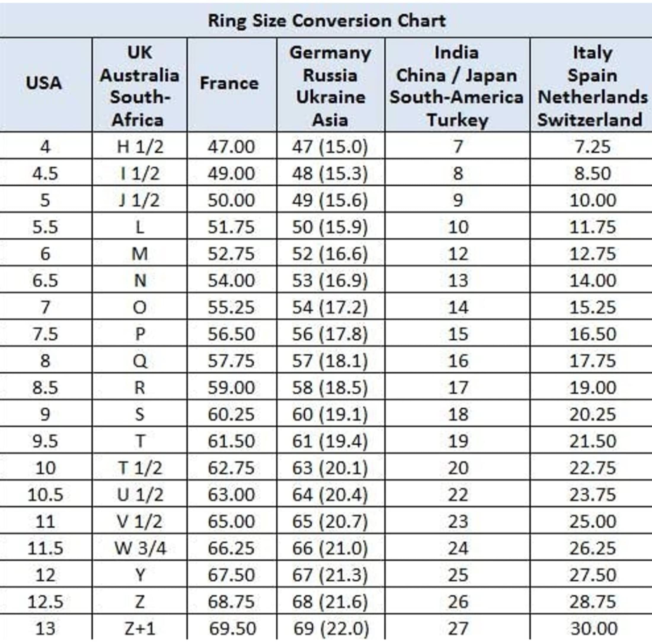This screenshot has width=652, height=644.
Task: Select Italy value 19.00 cell
Action: [591, 387]
